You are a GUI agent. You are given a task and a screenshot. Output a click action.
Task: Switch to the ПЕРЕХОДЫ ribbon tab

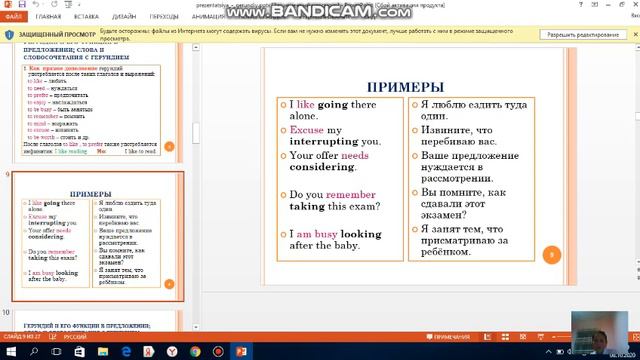point(164,17)
